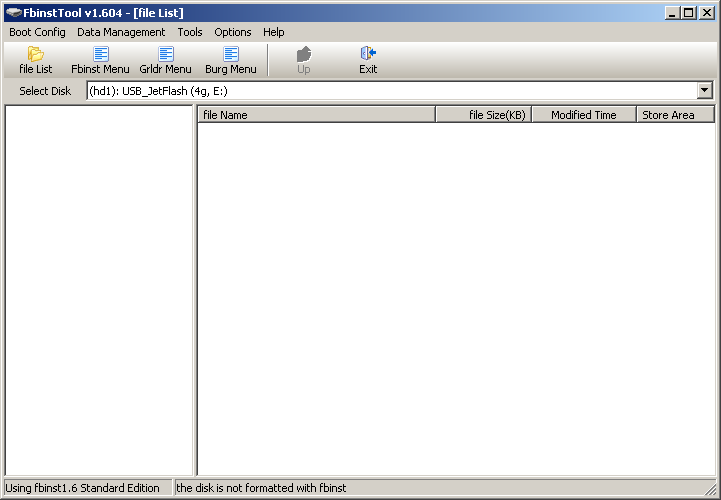Close the FbinstTool window
721x500 pixels.
pos(707,13)
